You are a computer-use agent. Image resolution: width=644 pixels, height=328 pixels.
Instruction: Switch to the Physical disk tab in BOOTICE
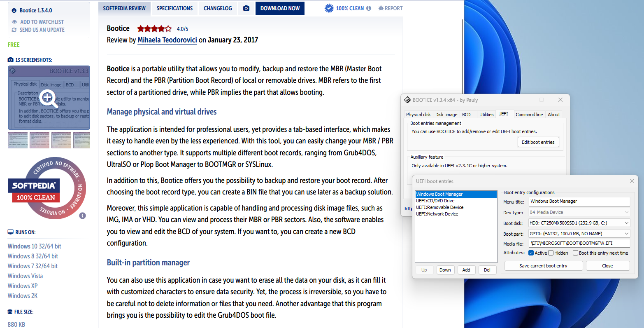pos(418,115)
